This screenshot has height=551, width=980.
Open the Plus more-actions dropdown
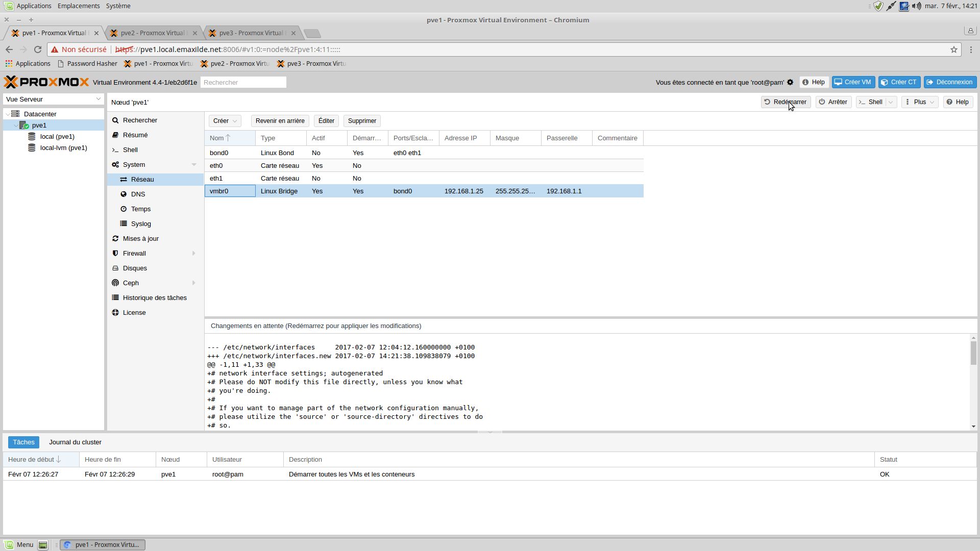(x=920, y=102)
